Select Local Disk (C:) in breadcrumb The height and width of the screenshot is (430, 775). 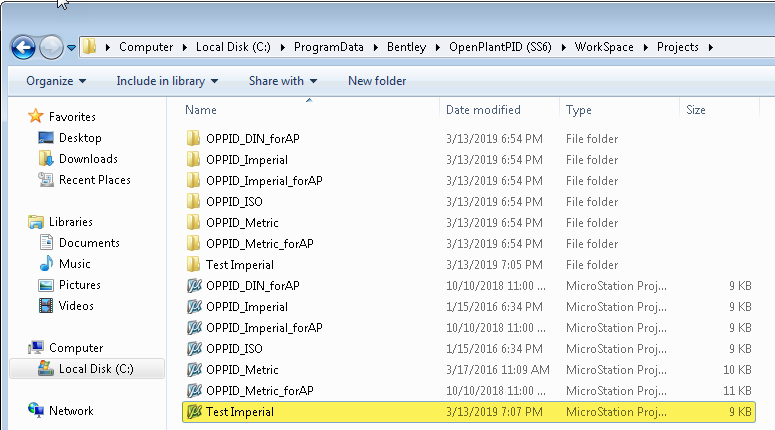click(233, 47)
